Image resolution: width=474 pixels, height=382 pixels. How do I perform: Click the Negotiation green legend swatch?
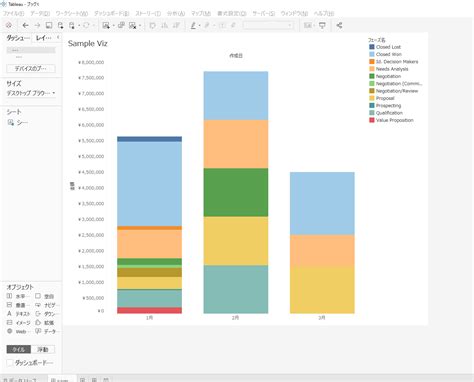point(372,76)
